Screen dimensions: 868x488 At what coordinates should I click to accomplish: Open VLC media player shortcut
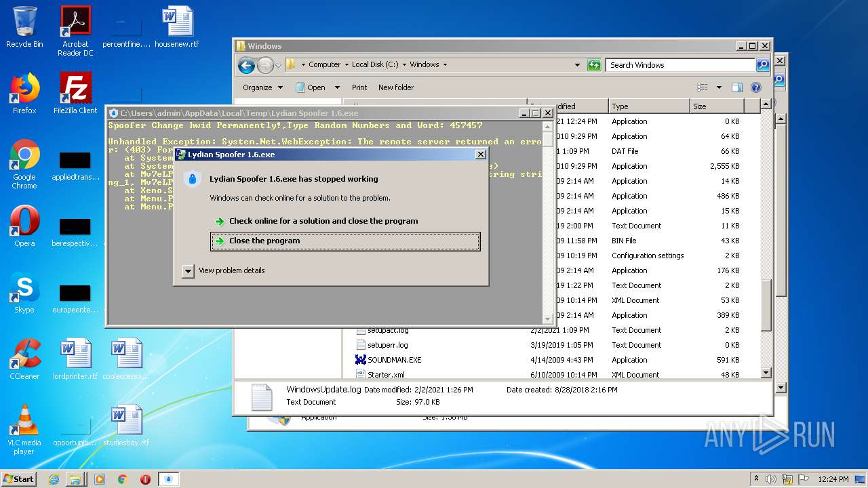pyautogui.click(x=24, y=430)
